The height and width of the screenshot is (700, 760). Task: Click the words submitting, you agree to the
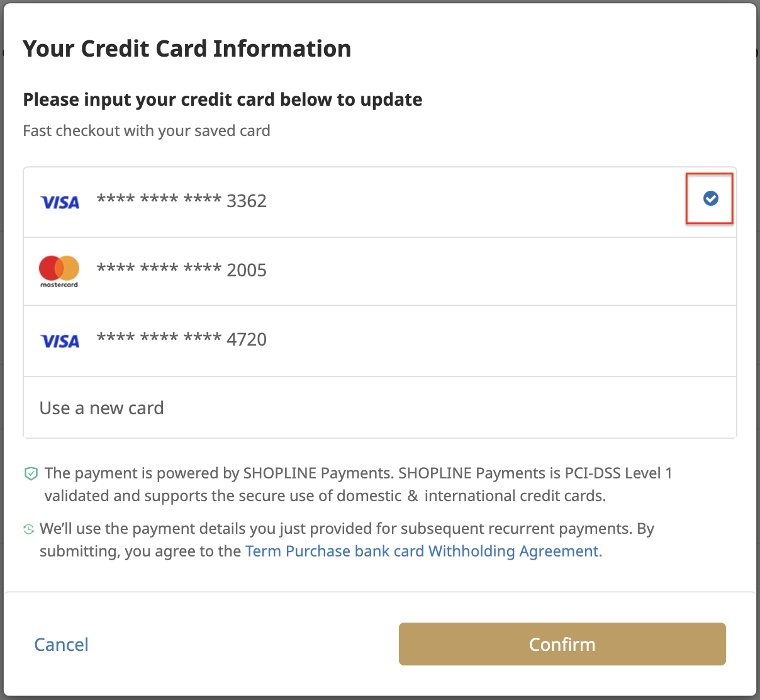(x=140, y=551)
